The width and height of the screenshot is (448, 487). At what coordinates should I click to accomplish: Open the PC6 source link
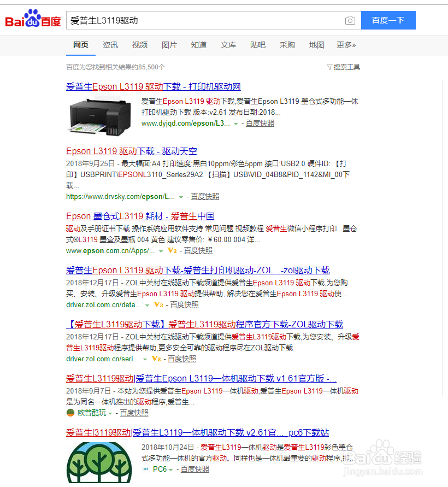(160, 470)
